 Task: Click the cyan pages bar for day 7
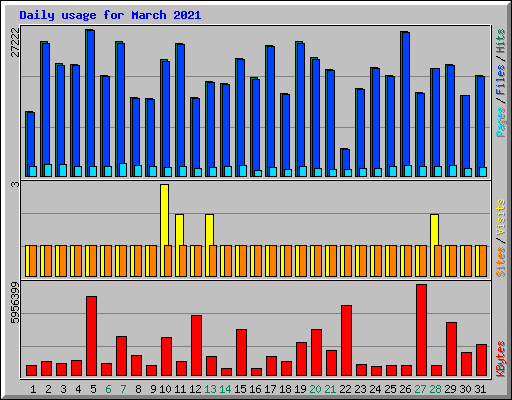123,170
